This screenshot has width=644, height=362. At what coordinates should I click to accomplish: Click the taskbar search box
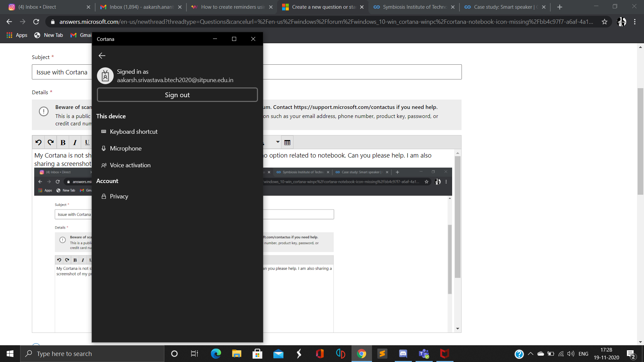pyautogui.click(x=92, y=354)
